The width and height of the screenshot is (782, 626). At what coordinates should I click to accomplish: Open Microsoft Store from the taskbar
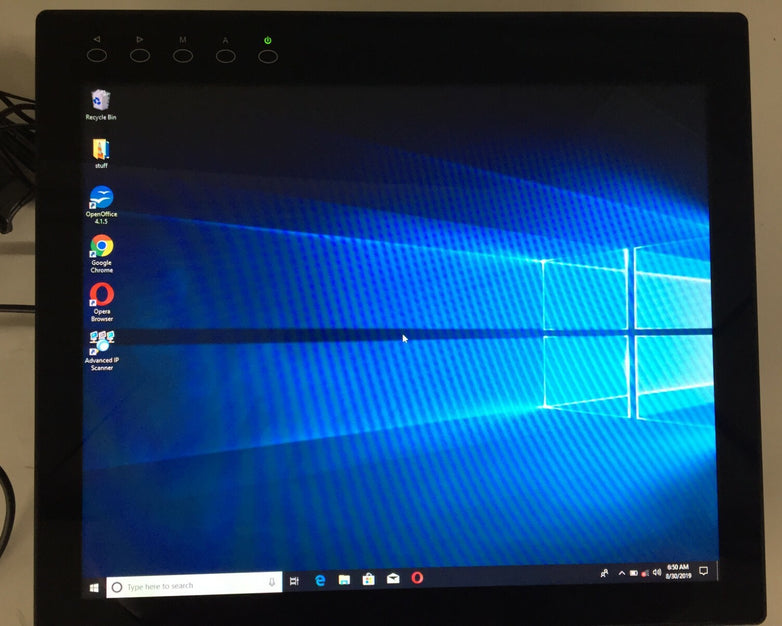pyautogui.click(x=369, y=579)
